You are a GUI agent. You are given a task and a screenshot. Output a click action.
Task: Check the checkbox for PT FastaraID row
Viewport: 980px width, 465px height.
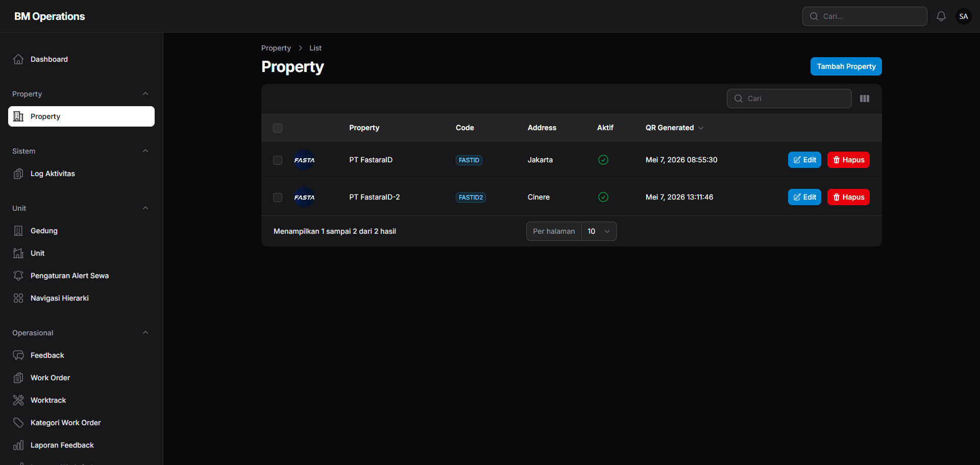(x=278, y=160)
